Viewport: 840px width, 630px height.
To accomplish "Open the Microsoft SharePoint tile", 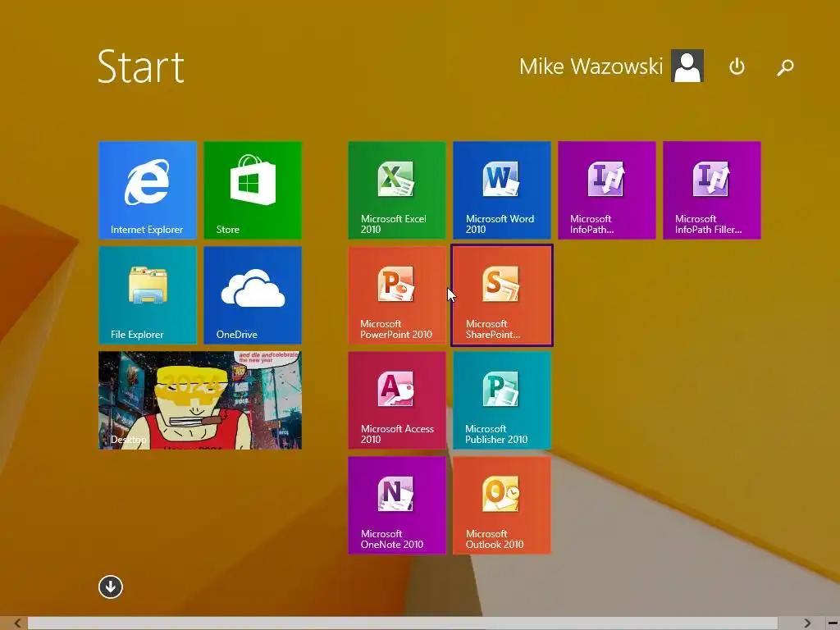I will (x=502, y=295).
